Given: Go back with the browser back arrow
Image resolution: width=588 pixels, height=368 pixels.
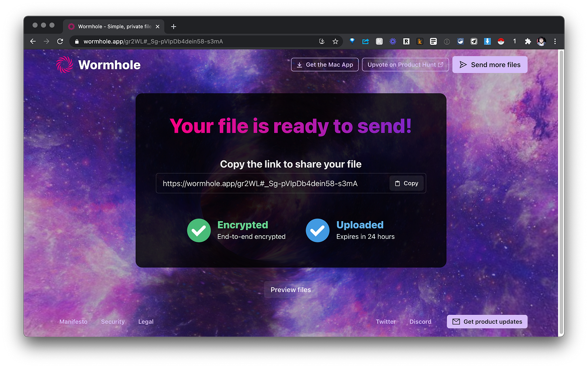Looking at the screenshot, I should (33, 41).
